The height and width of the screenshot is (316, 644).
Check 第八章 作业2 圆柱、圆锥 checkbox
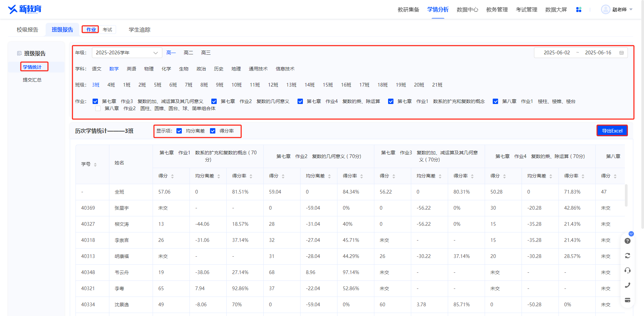point(98,108)
